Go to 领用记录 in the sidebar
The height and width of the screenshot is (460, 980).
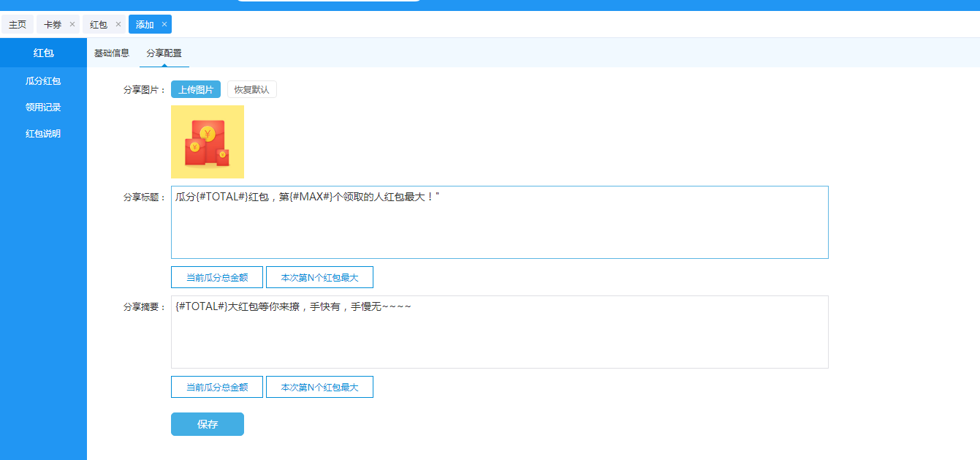point(43,108)
